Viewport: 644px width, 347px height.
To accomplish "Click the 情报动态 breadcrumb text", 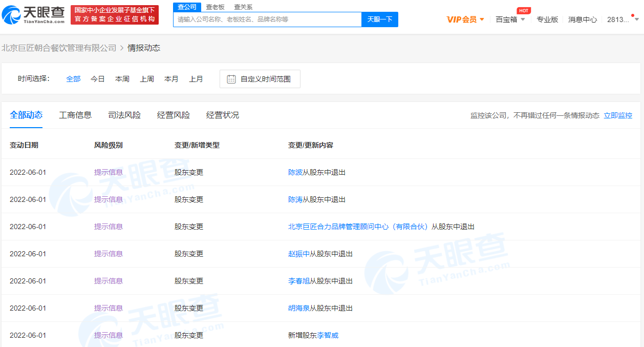I will (144, 48).
